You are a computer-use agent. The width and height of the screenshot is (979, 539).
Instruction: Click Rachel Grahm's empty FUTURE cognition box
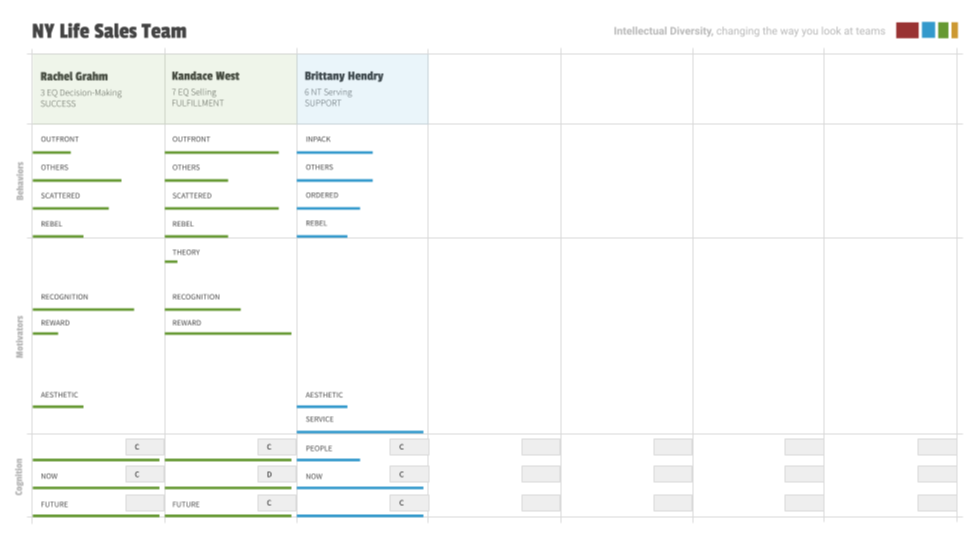pyautogui.click(x=144, y=502)
